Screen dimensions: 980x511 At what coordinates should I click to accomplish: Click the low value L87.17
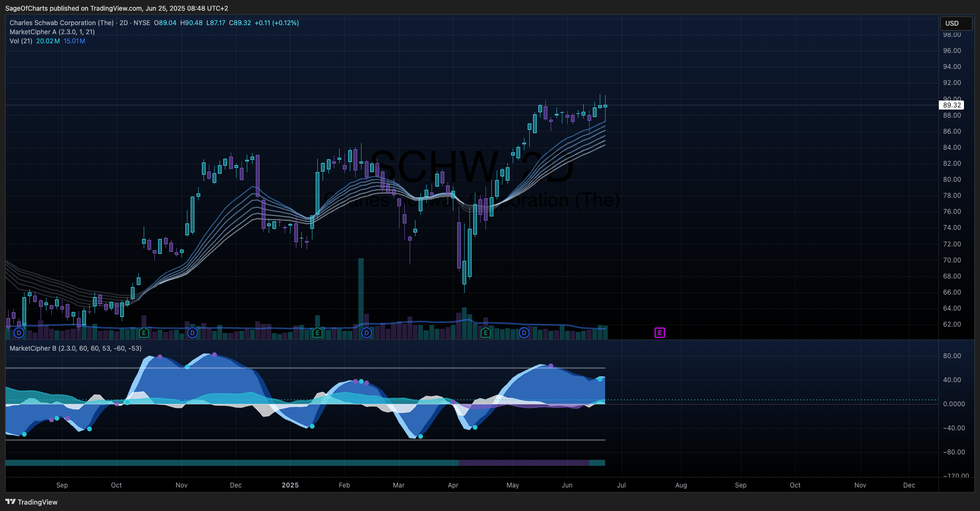(216, 23)
